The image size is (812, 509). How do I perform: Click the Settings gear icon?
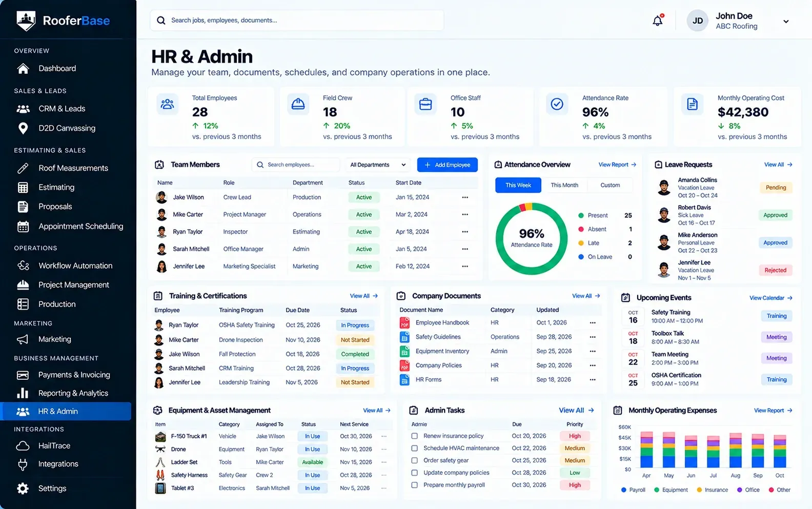click(x=23, y=488)
